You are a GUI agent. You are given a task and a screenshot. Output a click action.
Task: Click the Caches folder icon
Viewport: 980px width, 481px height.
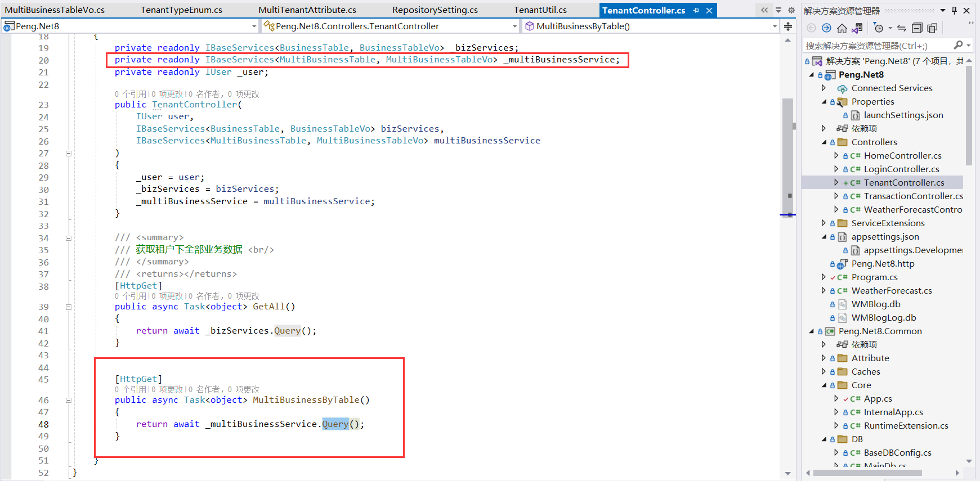[842, 372]
